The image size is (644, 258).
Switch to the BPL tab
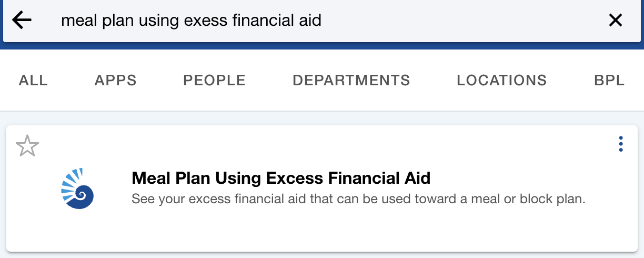click(609, 80)
